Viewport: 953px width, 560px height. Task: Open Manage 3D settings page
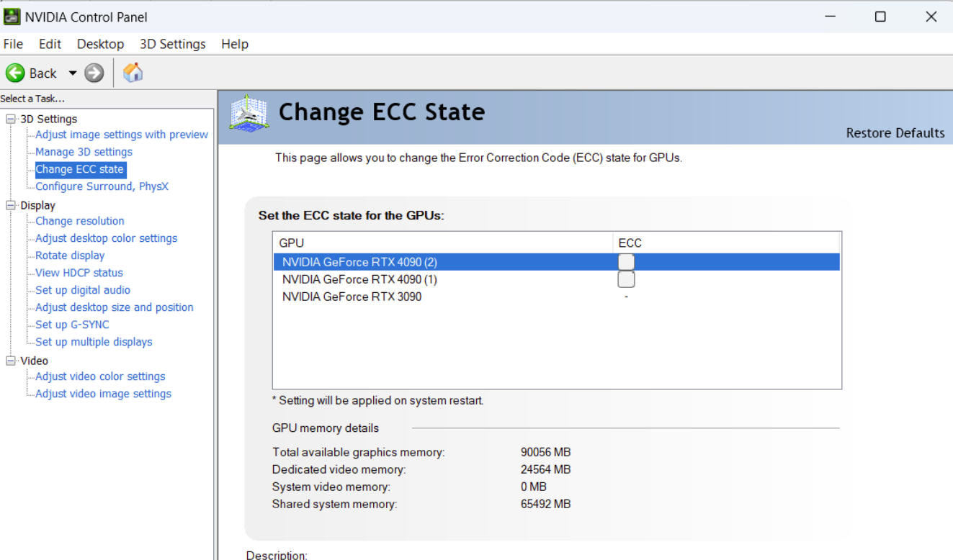coord(84,152)
